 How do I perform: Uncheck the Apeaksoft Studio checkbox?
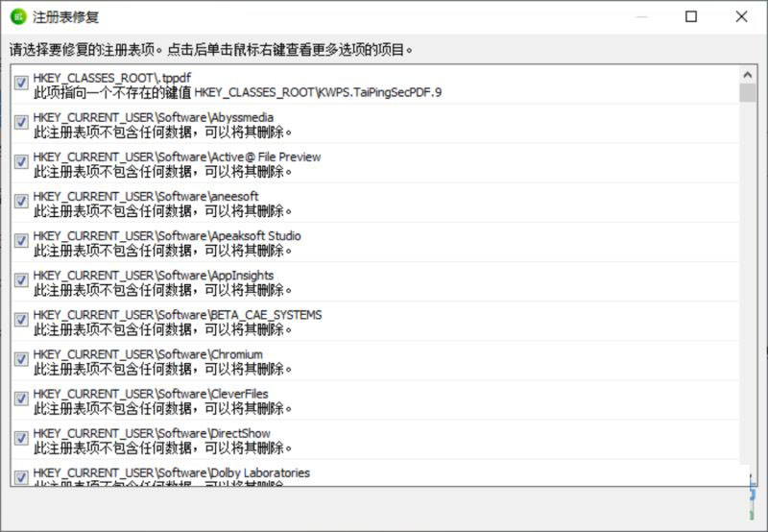[21, 240]
